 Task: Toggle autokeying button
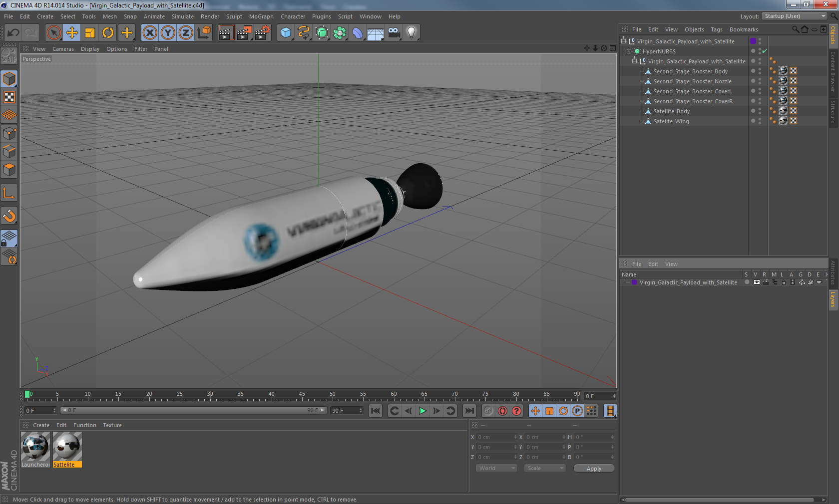coord(502,411)
